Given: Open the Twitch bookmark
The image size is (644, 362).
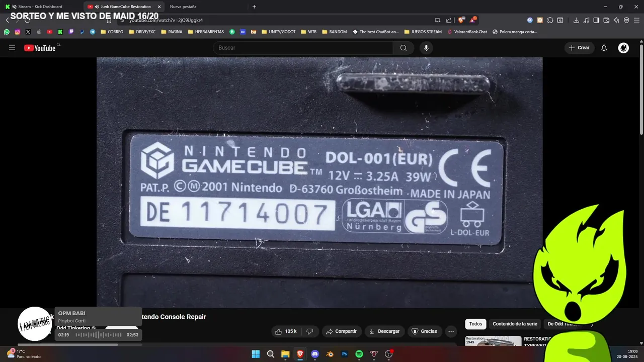Looking at the screenshot, I should [x=71, y=32].
